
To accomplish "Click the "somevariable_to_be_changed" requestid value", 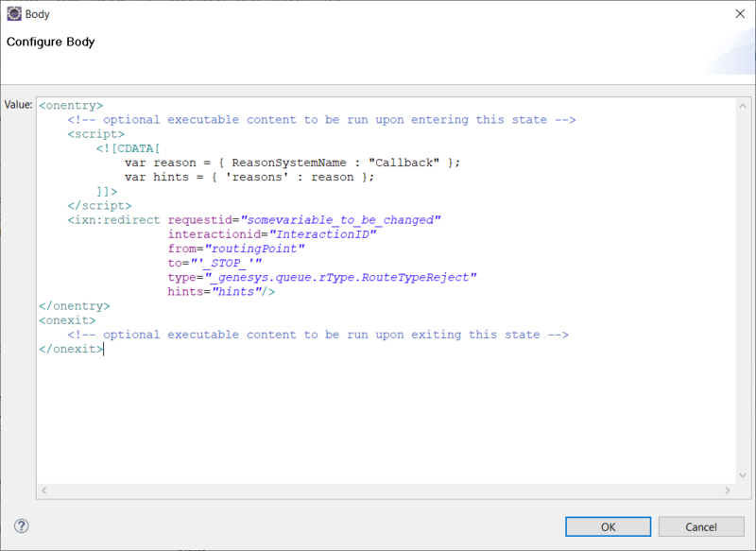I will coord(340,220).
